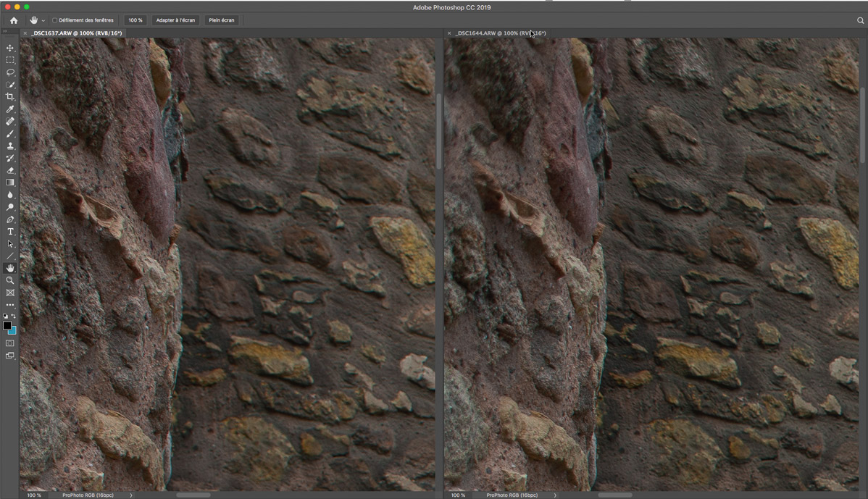Click the Home icon in options bar
Screen dimensions: 868x499
pyautogui.click(x=14, y=20)
